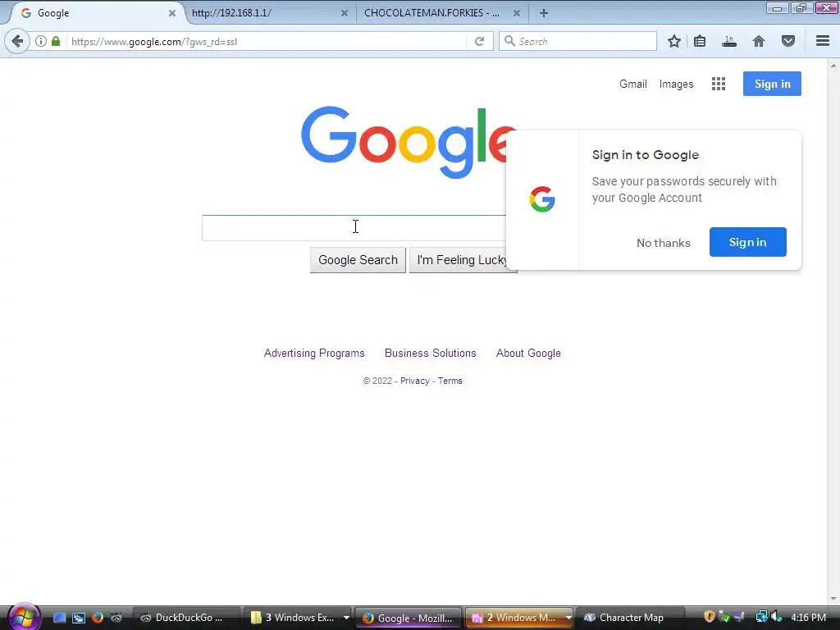Open the Privacy link
840x630 pixels.
[414, 381]
